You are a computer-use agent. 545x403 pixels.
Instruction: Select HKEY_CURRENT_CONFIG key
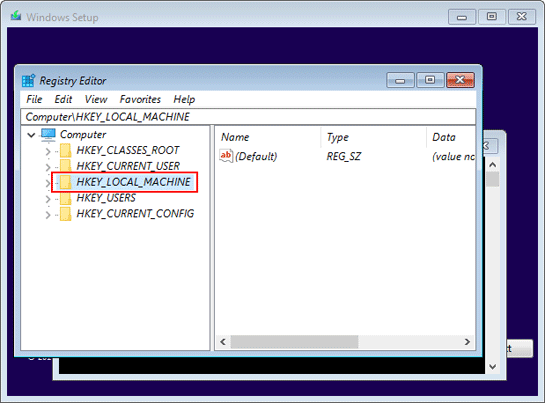point(135,213)
